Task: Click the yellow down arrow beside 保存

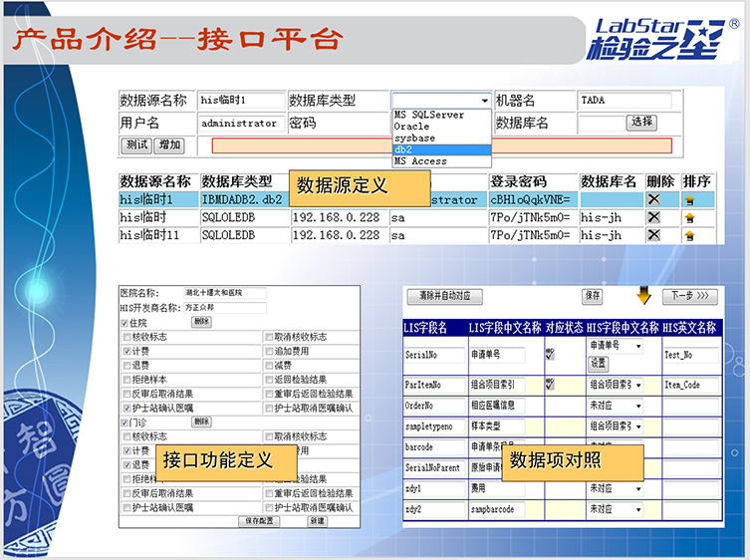Action: coord(643,295)
